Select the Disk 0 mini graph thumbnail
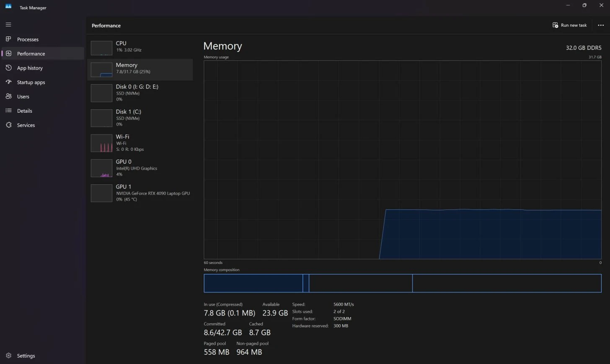 tap(101, 93)
